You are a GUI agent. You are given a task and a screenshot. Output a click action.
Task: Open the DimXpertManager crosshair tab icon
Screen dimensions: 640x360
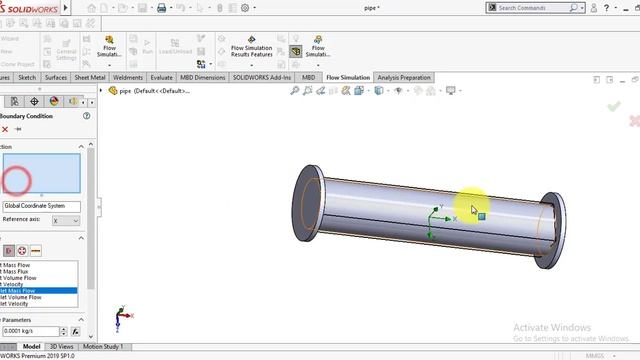pos(34,101)
